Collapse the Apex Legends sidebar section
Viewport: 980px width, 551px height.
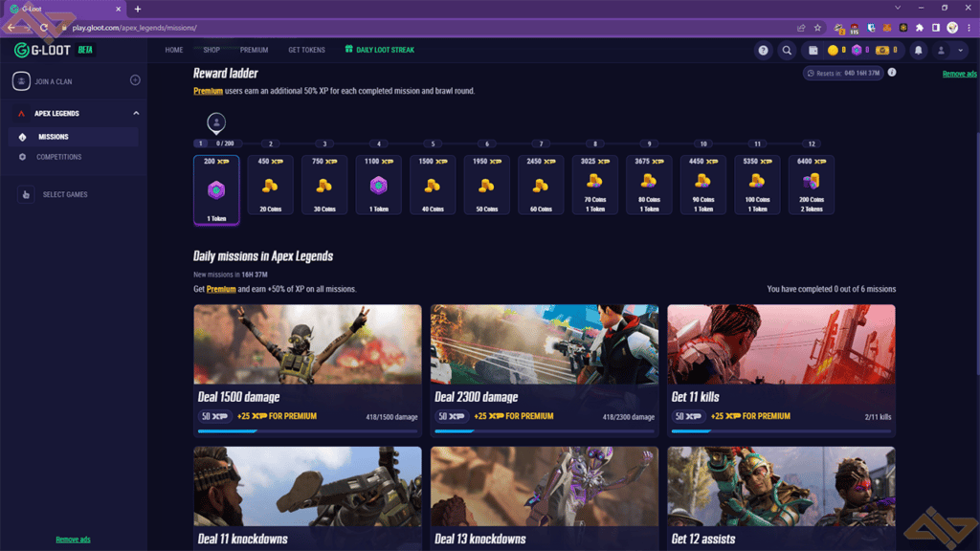click(136, 113)
